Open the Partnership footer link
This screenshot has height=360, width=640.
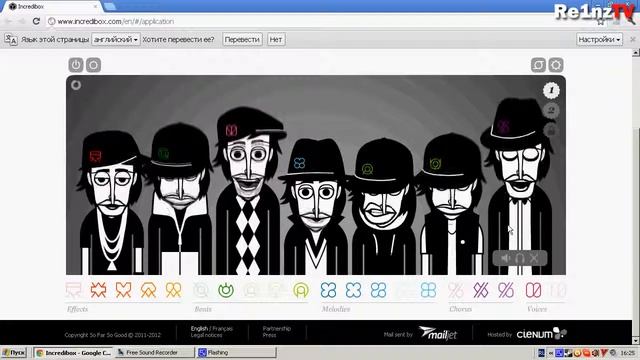277,329
